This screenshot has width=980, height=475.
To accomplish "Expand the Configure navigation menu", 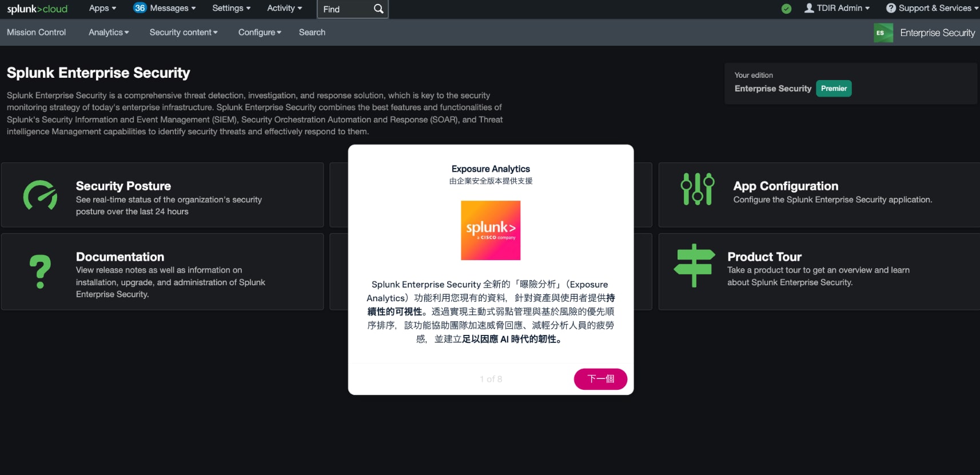I will click(x=260, y=33).
